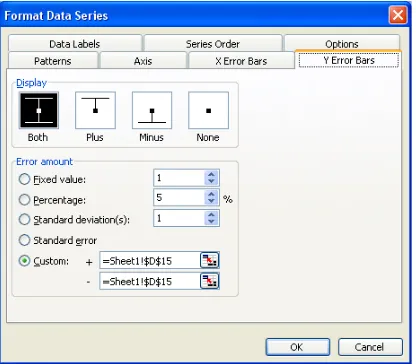Click the Custom plus range field
The width and height of the screenshot is (416, 364).
click(150, 260)
